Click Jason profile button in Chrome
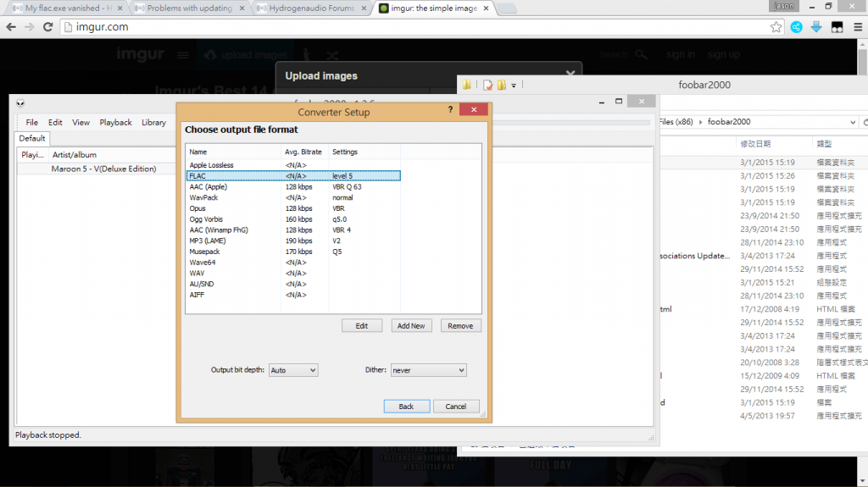The height and width of the screenshot is (487, 868). click(x=784, y=6)
